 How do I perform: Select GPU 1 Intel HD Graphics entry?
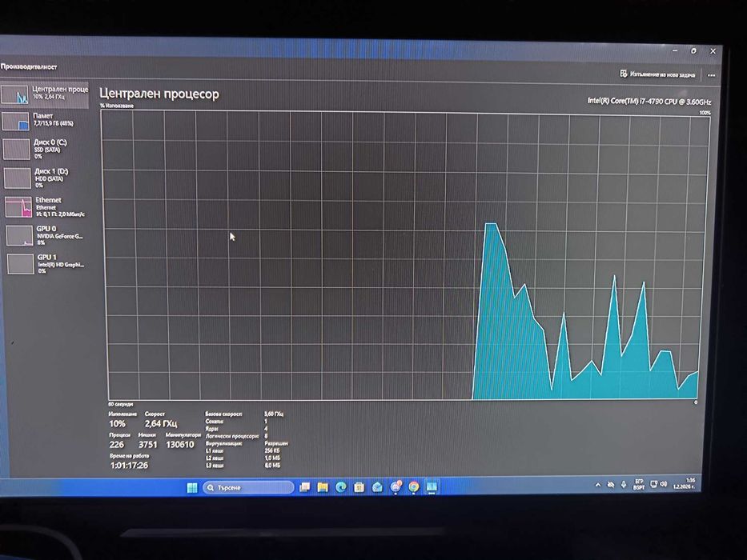pyautogui.click(x=45, y=264)
